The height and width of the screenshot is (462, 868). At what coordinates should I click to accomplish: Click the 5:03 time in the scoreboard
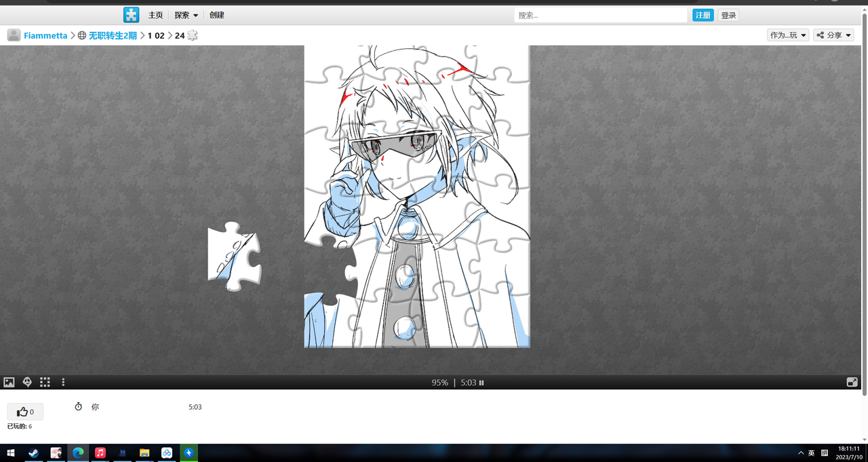click(x=195, y=407)
